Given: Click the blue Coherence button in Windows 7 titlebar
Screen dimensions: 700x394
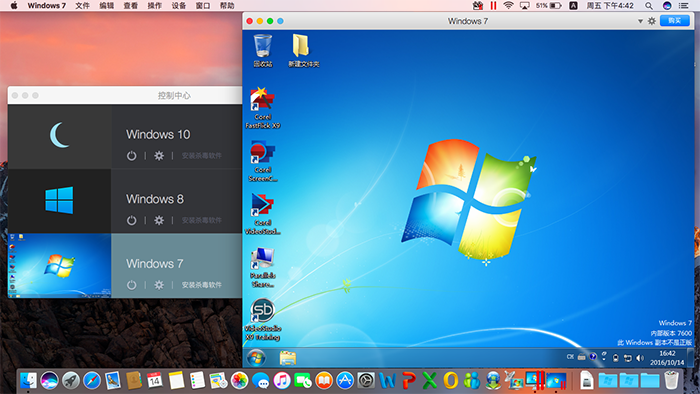Looking at the screenshot, I should point(280,21).
